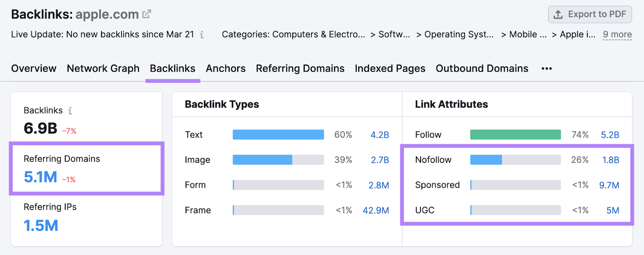Open apple.com external link icon
This screenshot has width=644, height=255.
click(x=147, y=14)
